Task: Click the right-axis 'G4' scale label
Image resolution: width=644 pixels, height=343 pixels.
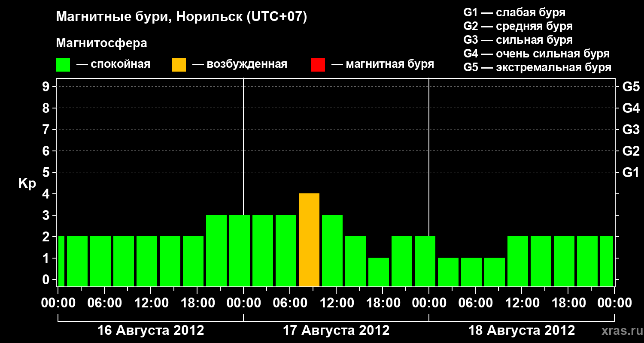Action: pos(631,108)
